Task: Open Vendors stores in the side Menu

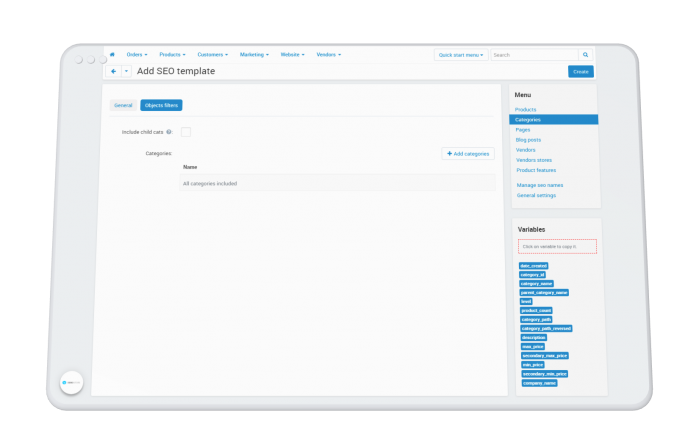Action: click(534, 160)
